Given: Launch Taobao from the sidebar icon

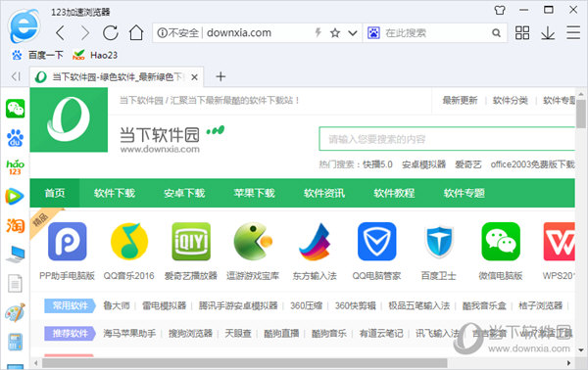Looking at the screenshot, I should pyautogui.click(x=15, y=226).
